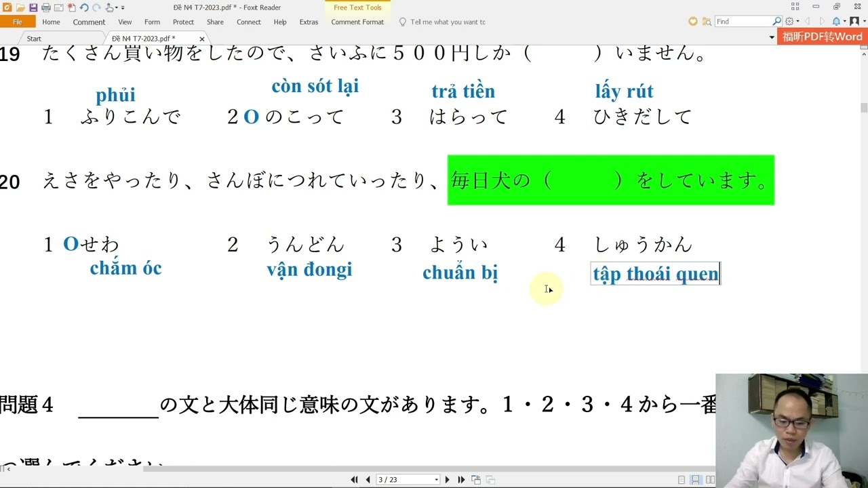Click the orange heart icon near Find
868x488 pixels.
tap(693, 22)
